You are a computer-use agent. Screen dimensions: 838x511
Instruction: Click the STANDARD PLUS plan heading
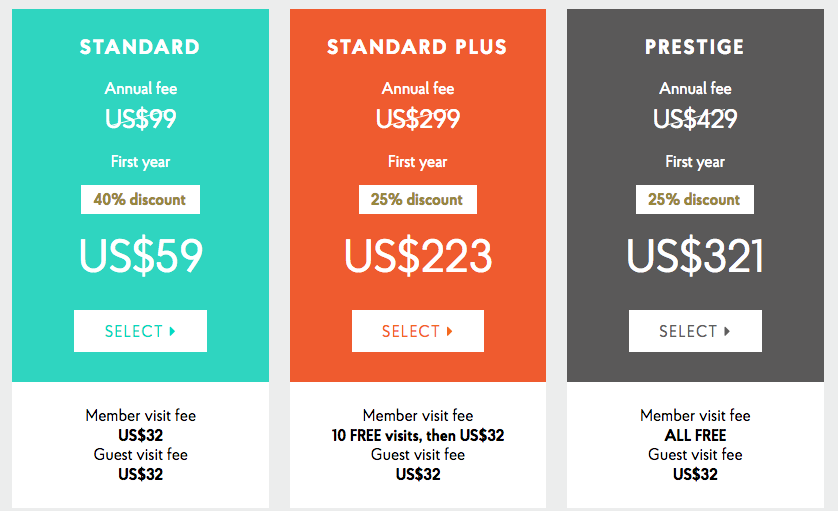(417, 47)
